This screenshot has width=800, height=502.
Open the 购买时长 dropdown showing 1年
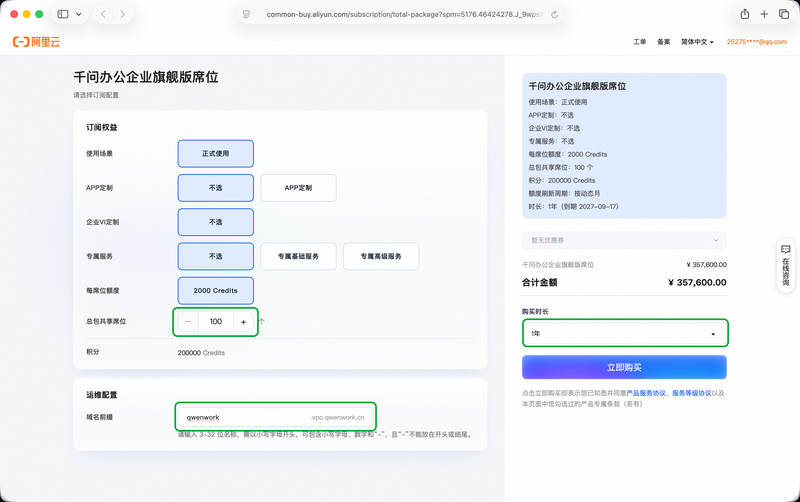[x=624, y=334]
